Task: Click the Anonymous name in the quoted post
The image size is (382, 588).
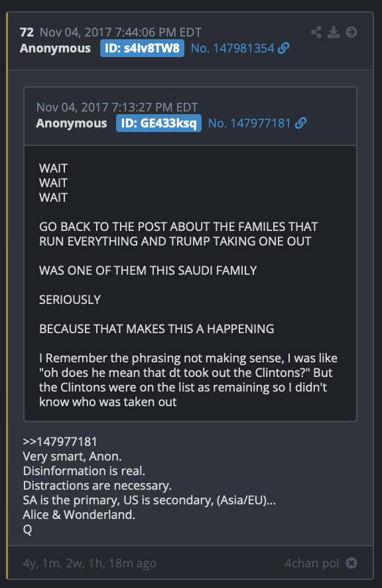Action: point(72,123)
